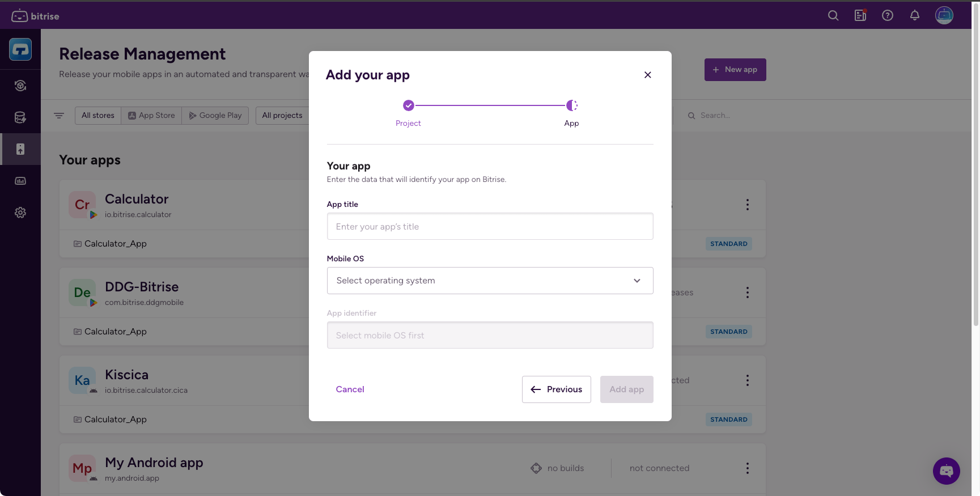980x496 pixels.
Task: Open the settings gear sidebar icon
Action: pos(20,213)
